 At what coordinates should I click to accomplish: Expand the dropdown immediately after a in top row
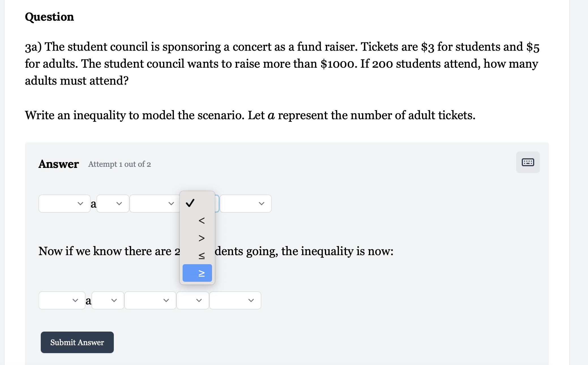point(118,203)
